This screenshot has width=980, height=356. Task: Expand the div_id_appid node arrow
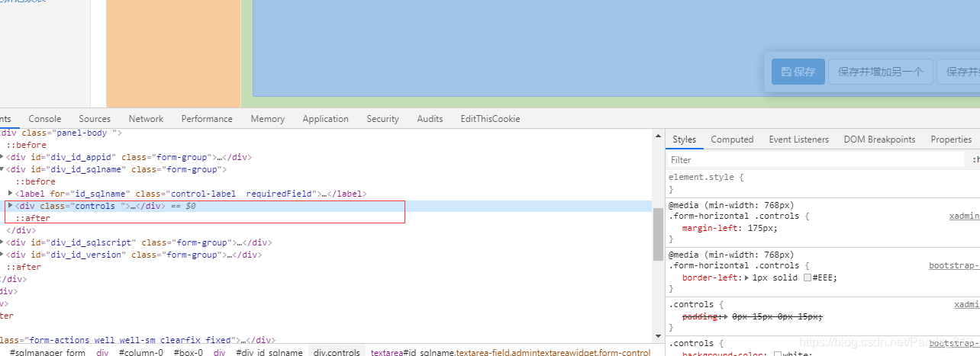click(2, 157)
